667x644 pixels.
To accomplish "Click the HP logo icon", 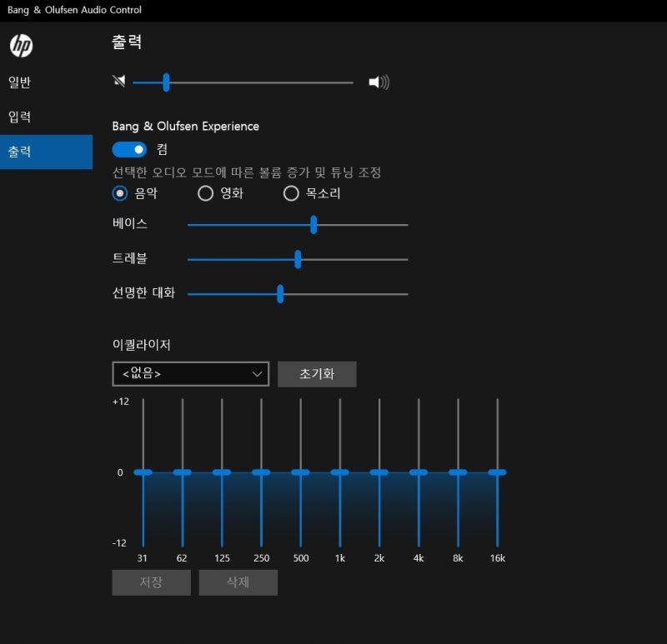I will point(21,46).
